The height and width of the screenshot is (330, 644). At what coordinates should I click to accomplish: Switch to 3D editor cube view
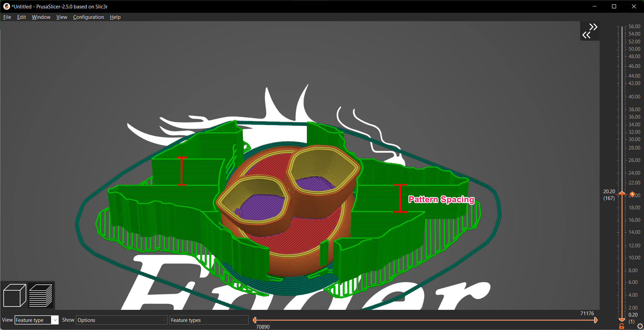pos(14,295)
